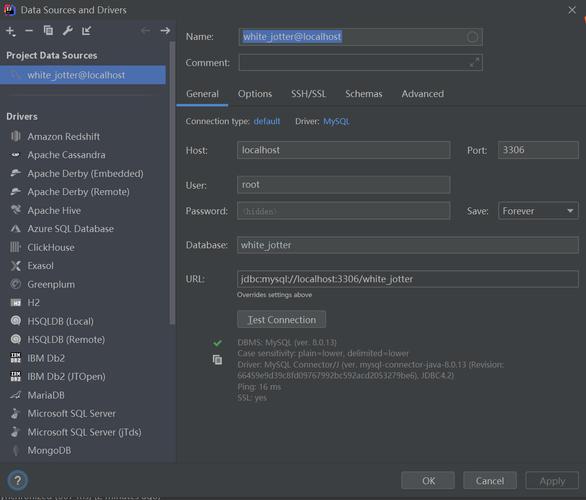
Task: Open the Save password dropdown
Action: point(538,211)
